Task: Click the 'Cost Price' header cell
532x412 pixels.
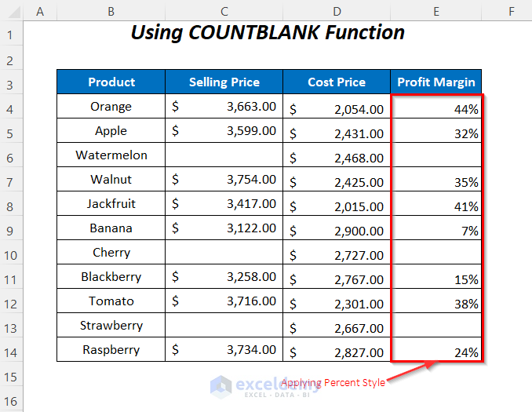Action: pyautogui.click(x=337, y=82)
